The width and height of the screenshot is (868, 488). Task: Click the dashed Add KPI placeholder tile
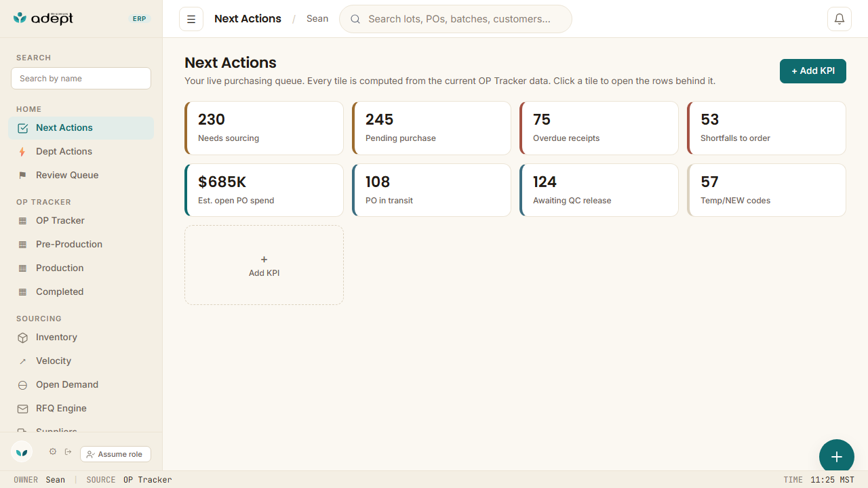[x=264, y=265]
